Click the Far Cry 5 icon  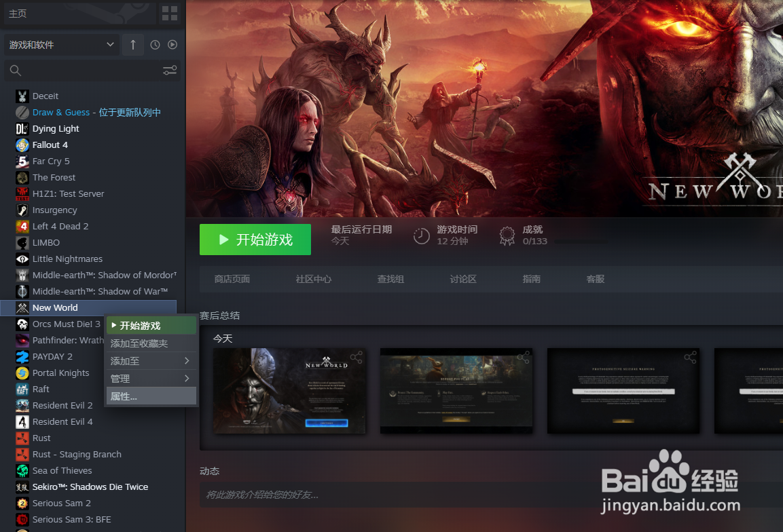[22, 161]
